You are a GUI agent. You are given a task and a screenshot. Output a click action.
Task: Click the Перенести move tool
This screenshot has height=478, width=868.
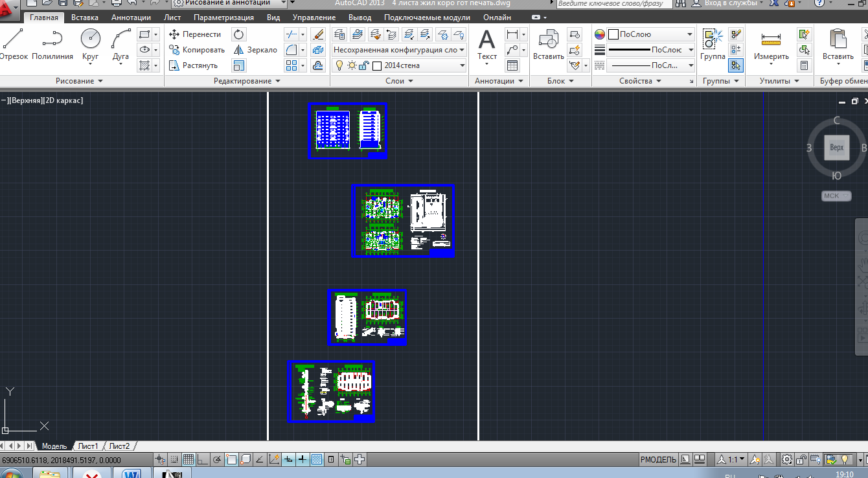pos(195,34)
